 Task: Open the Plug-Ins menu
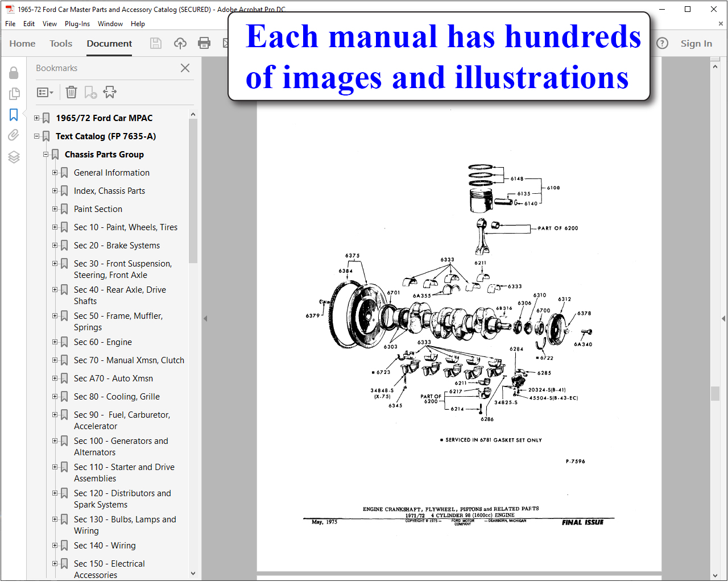(77, 24)
